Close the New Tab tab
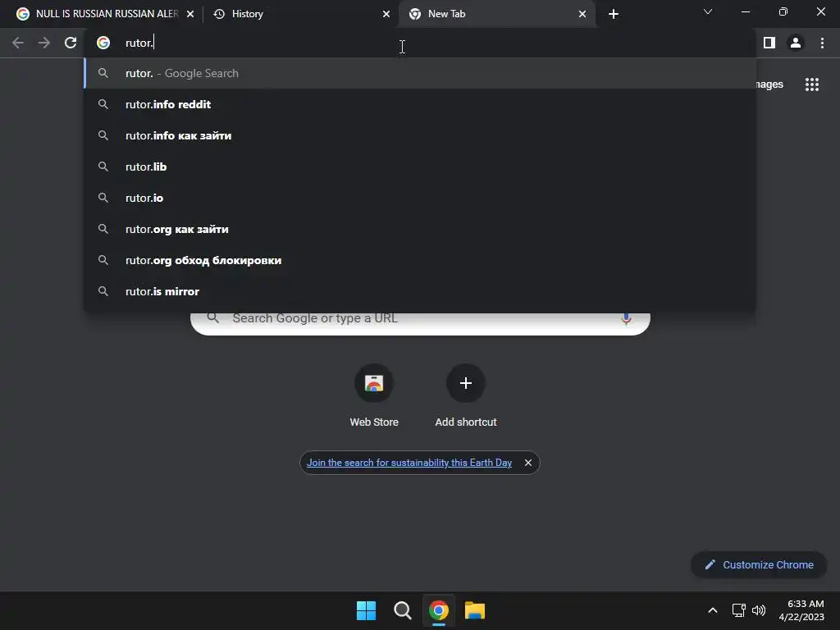 582,14
